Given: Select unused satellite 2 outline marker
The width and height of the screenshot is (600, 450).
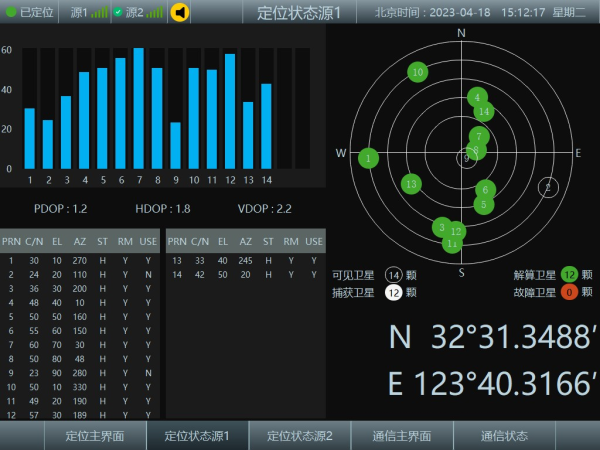Looking at the screenshot, I should click(548, 188).
